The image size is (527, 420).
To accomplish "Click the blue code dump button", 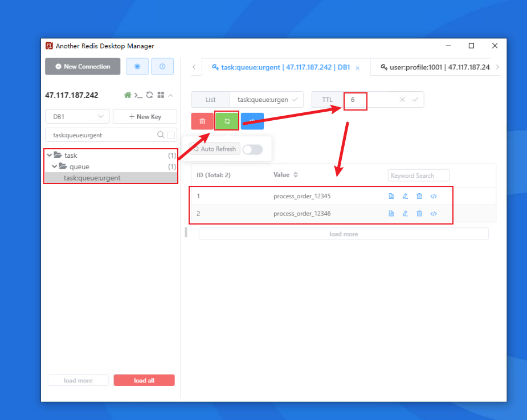I will [252, 121].
